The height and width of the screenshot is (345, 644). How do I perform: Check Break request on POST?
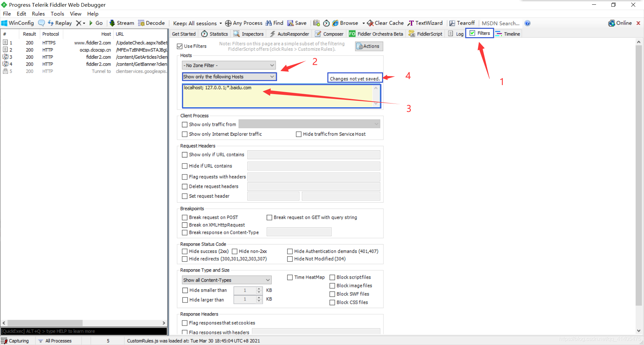(x=184, y=218)
